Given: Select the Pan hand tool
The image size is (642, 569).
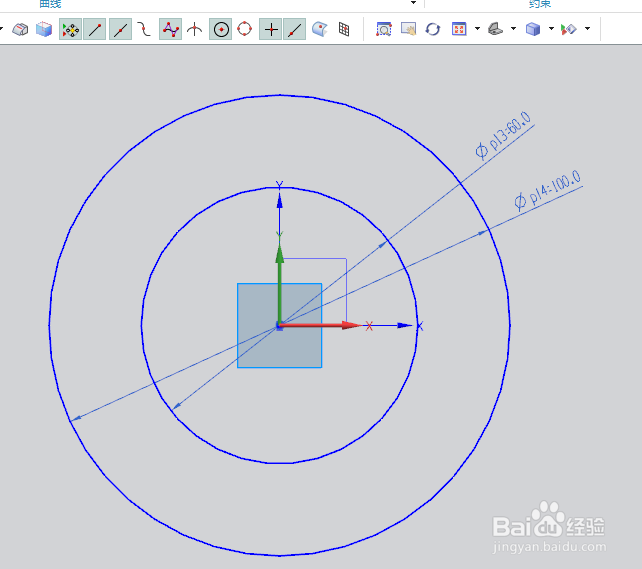Looking at the screenshot, I should [x=408, y=29].
